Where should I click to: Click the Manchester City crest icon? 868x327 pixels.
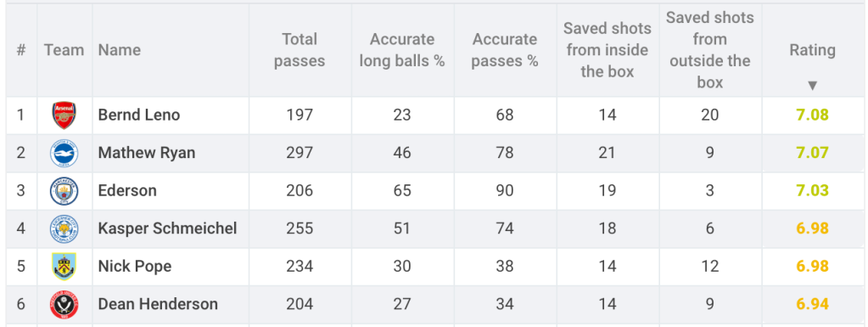click(64, 190)
